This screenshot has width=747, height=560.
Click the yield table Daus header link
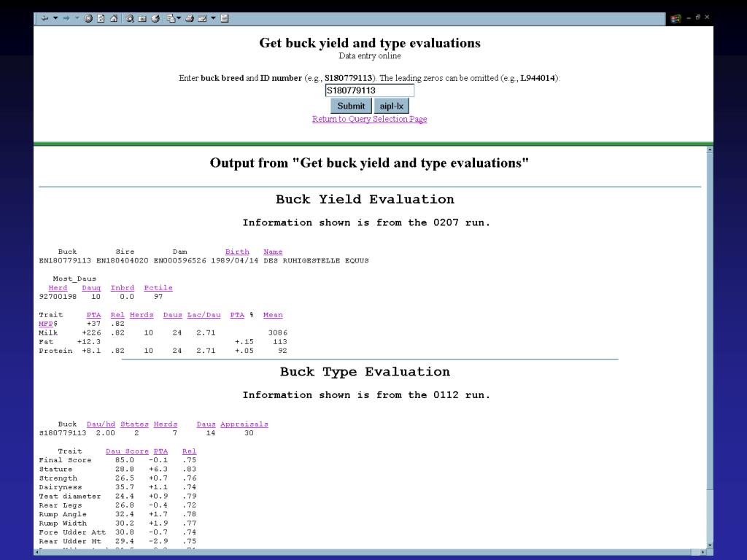(172, 315)
